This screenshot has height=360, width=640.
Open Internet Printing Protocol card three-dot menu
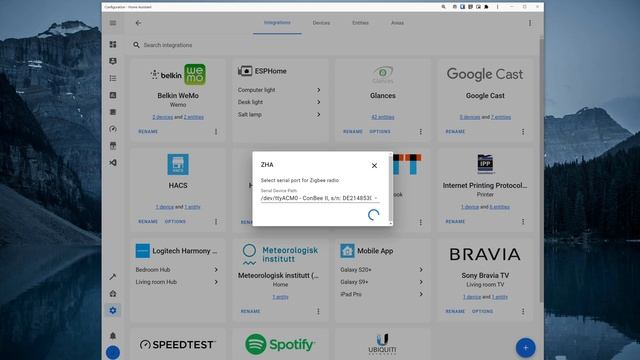tap(523, 222)
